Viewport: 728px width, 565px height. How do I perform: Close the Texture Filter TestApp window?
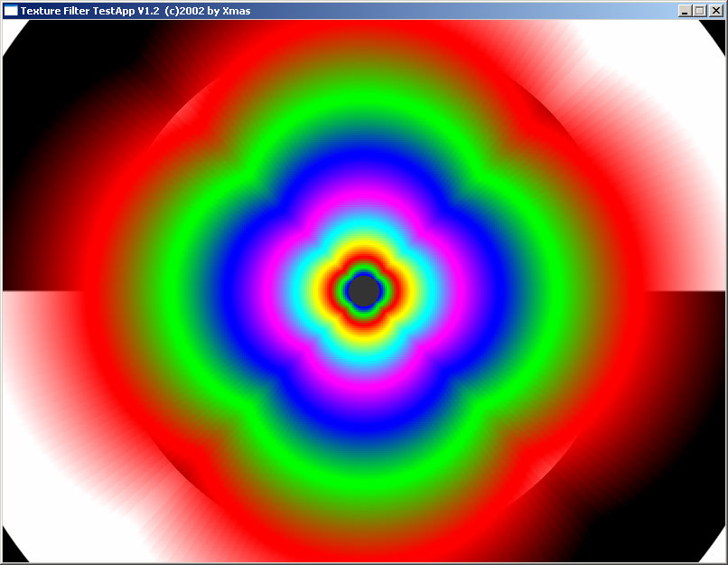716,11
